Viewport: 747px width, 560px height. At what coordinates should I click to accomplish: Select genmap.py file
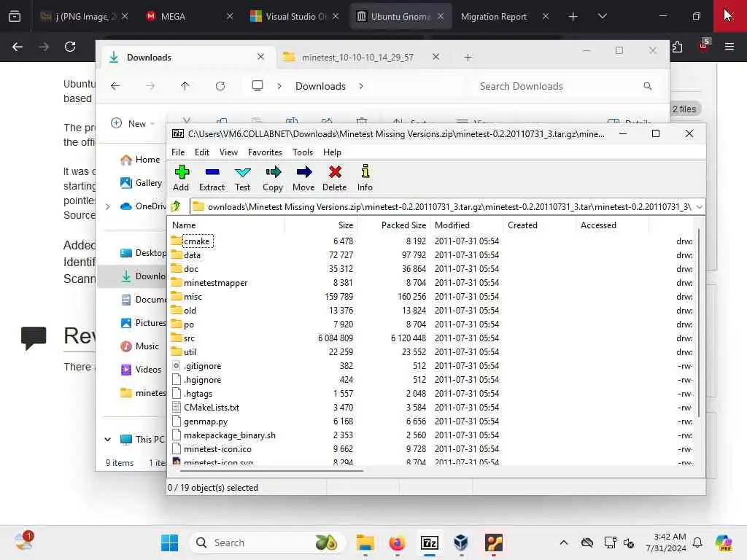click(x=205, y=421)
